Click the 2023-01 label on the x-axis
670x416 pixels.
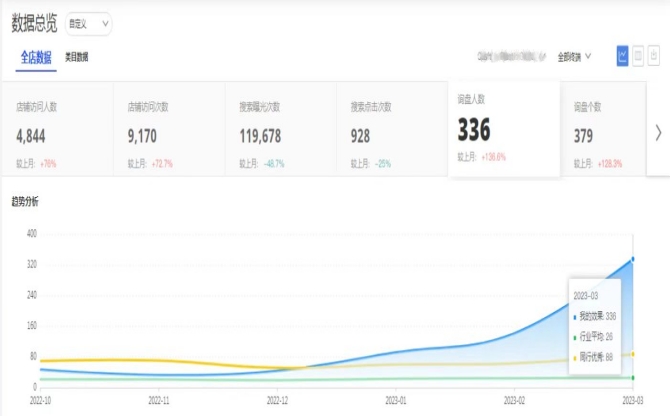point(396,399)
